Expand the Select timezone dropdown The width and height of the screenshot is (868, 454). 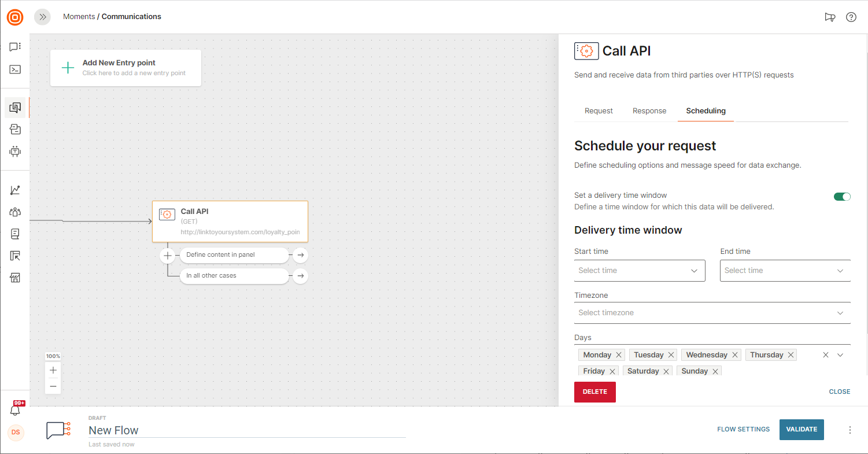(x=712, y=313)
